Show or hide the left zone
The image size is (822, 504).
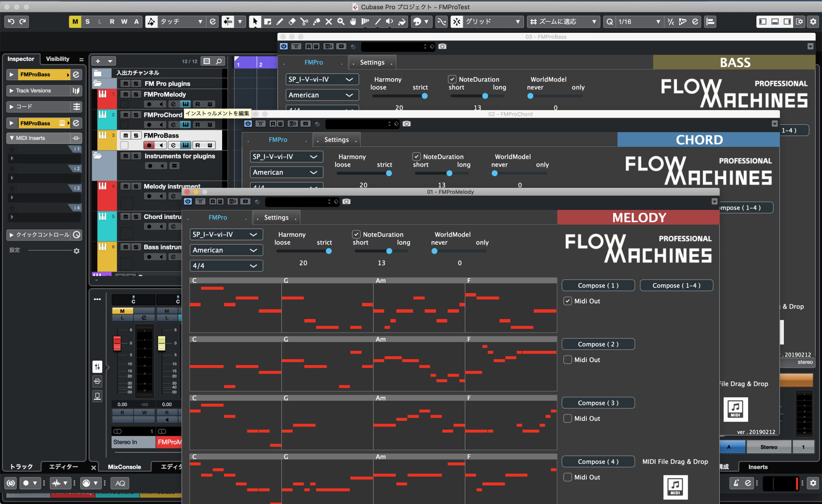point(763,22)
